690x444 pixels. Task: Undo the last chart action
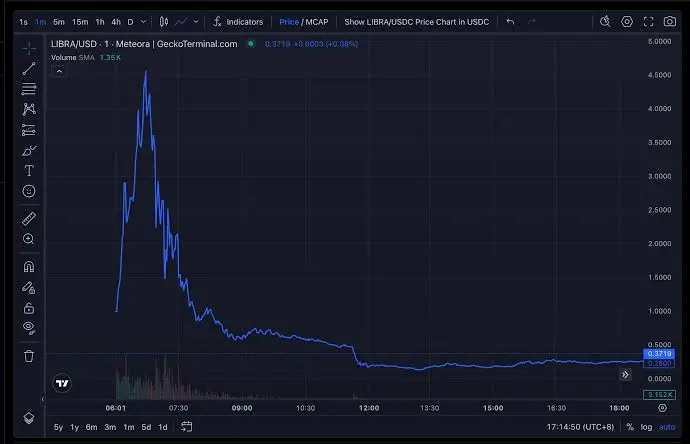tap(510, 22)
